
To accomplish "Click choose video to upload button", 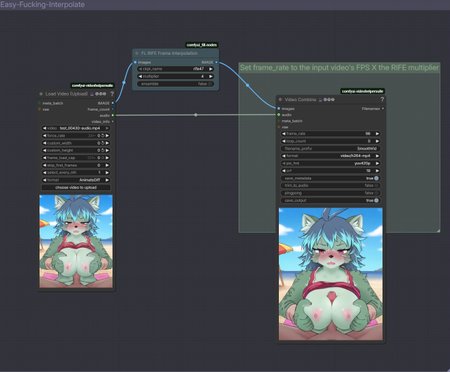I will (x=76, y=188).
